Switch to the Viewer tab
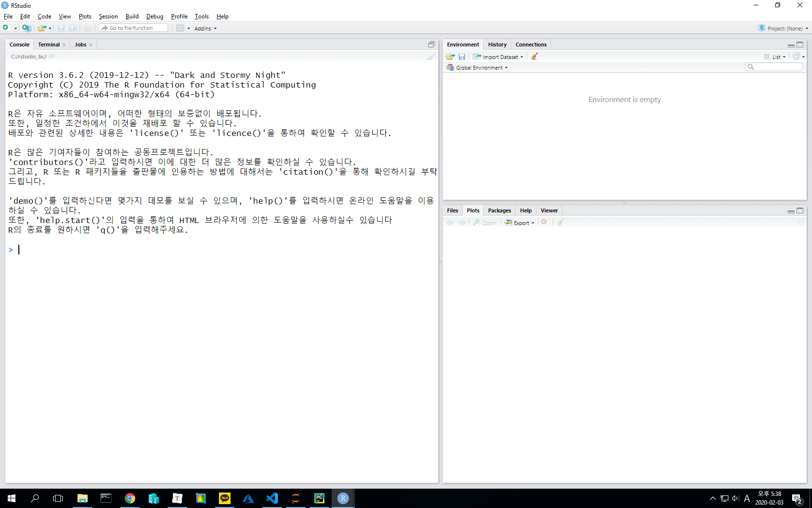The image size is (812, 508). tap(549, 210)
